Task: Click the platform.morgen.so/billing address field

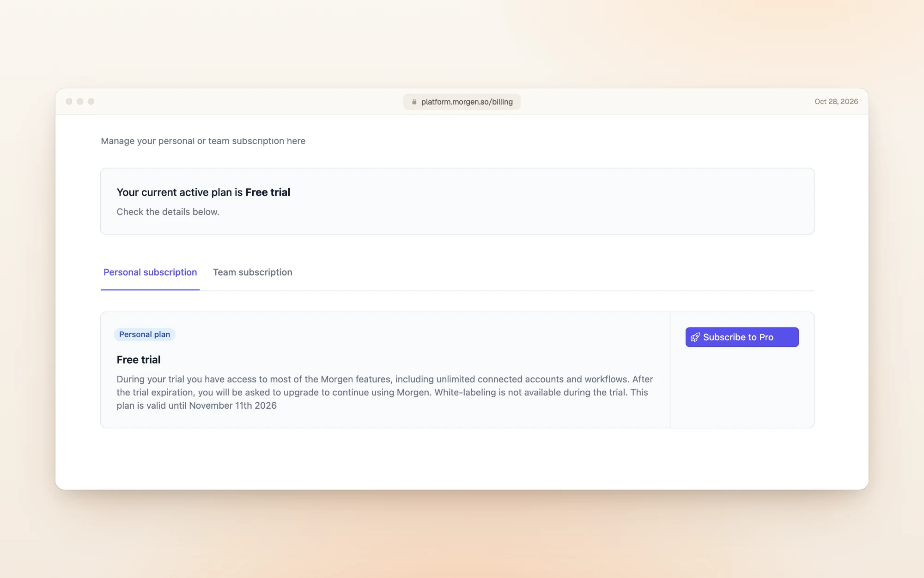Action: tap(462, 102)
